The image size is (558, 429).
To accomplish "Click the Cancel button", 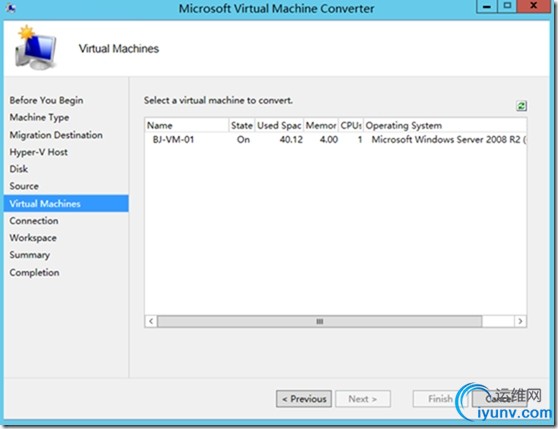I will coord(499,399).
